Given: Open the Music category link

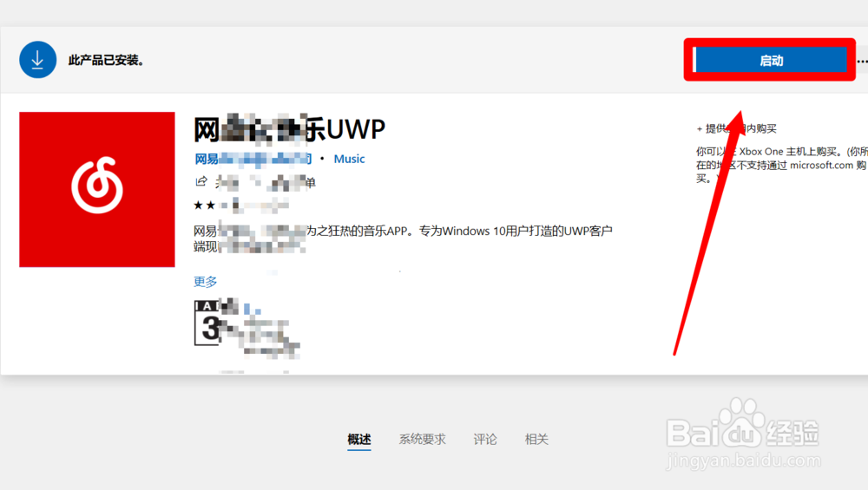Looking at the screenshot, I should 349,159.
